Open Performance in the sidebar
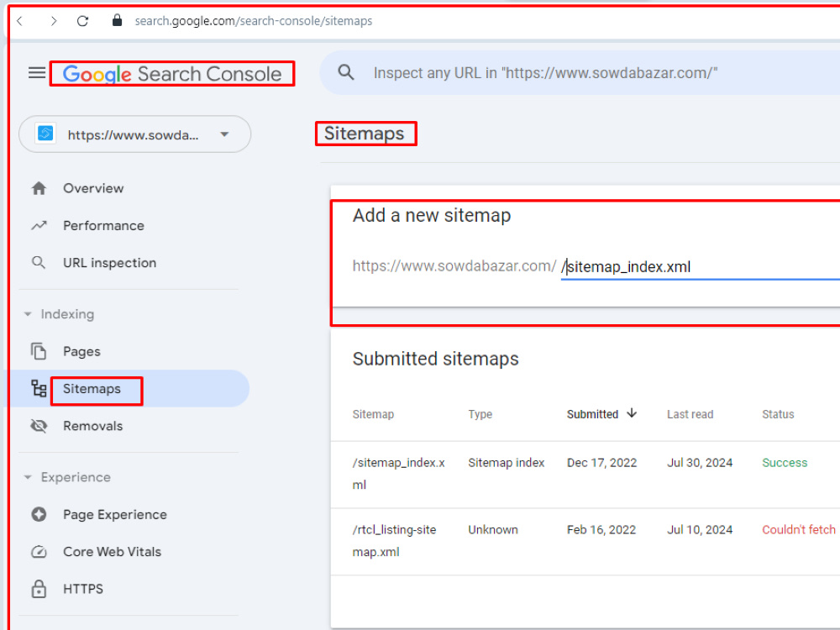 [103, 225]
